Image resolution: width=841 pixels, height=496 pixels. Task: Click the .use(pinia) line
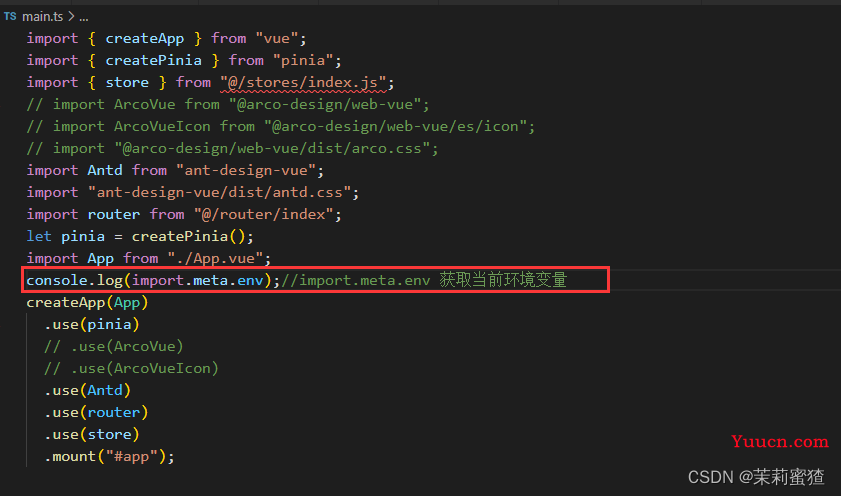[x=92, y=324]
